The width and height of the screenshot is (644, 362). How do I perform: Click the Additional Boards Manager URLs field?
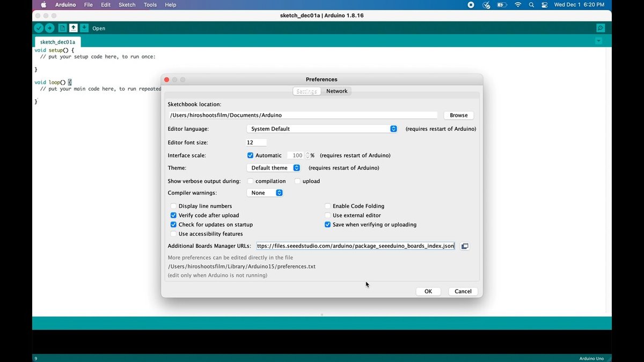click(355, 246)
